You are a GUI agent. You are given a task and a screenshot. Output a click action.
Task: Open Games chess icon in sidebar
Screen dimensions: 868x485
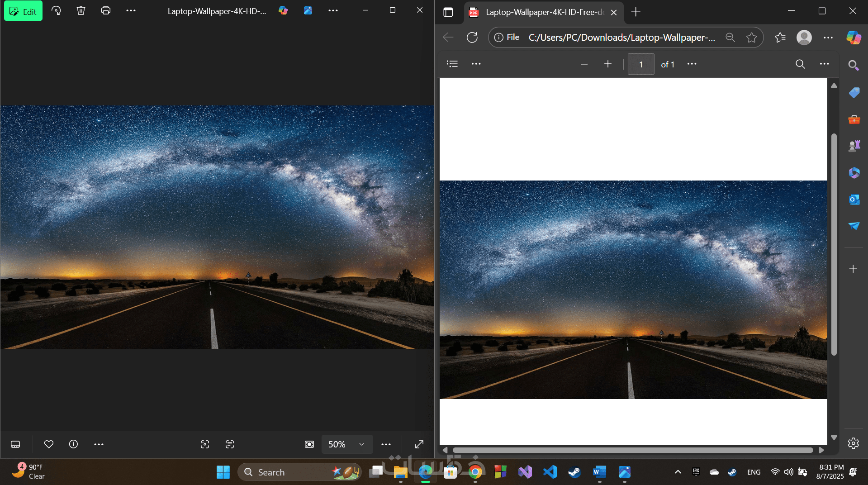[x=854, y=146]
